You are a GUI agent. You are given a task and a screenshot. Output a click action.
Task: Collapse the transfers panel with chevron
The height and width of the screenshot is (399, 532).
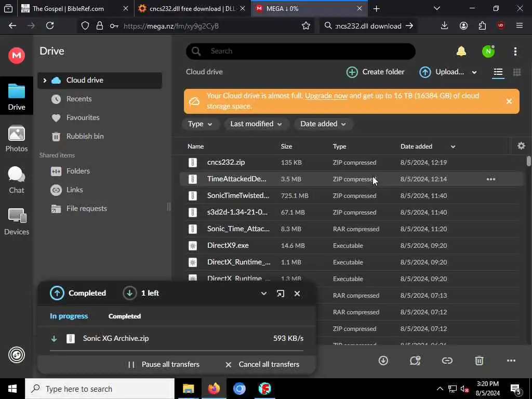[x=263, y=294]
